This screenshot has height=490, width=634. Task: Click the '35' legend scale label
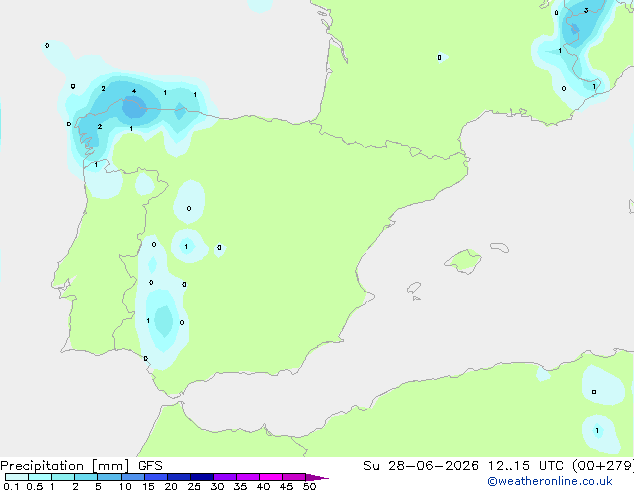tap(240, 486)
